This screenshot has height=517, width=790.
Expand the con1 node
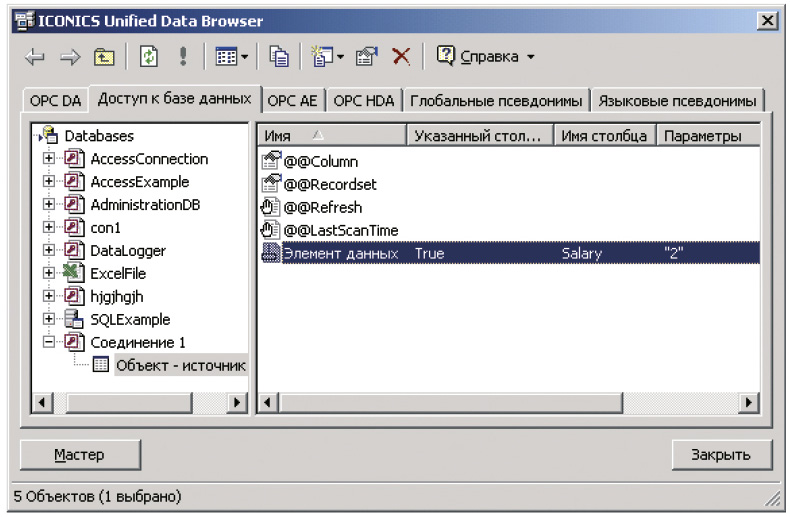pos(49,227)
